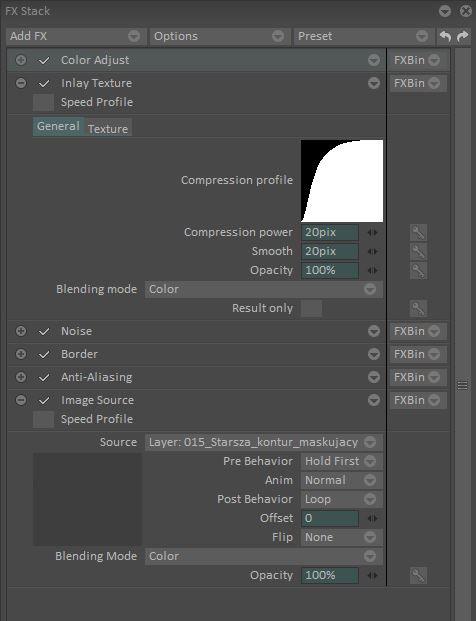Click the redo arrow icon
Viewport: 476px width, 621px height.
tap(462, 36)
